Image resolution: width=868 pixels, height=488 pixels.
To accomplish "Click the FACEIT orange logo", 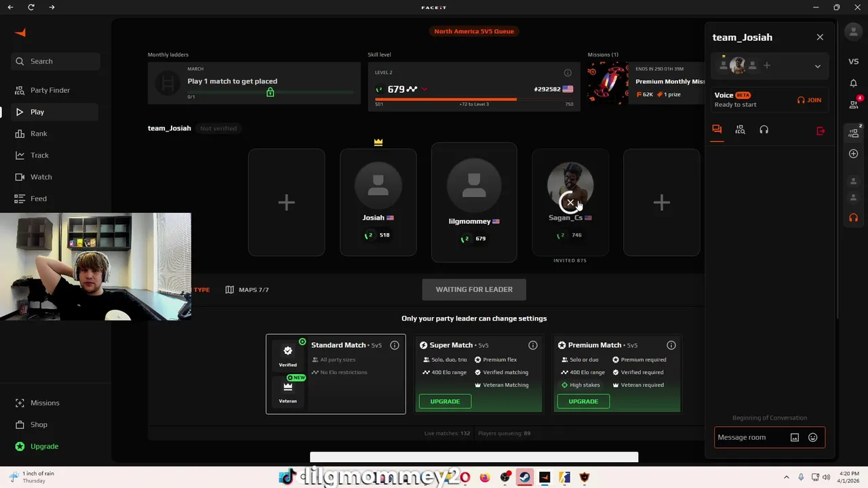I will coord(20,33).
